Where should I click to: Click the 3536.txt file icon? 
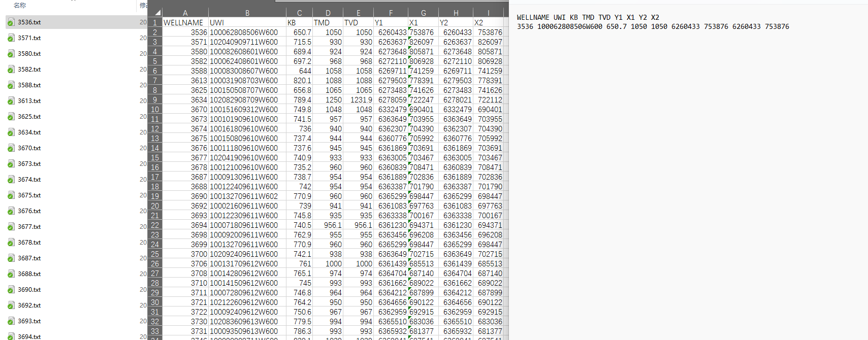[x=11, y=22]
